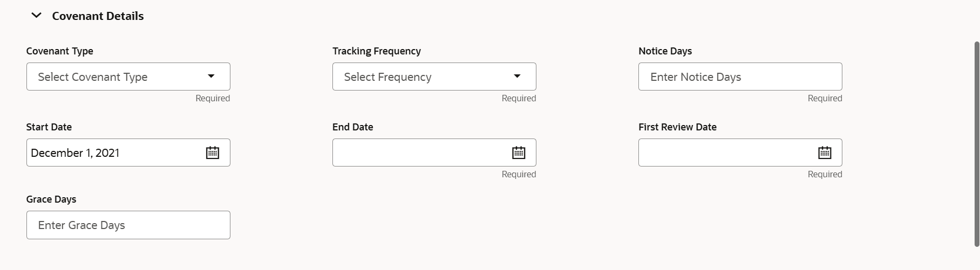This screenshot has height=270, width=980.
Task: Click the Covenant Type field label
Action: (x=59, y=51)
